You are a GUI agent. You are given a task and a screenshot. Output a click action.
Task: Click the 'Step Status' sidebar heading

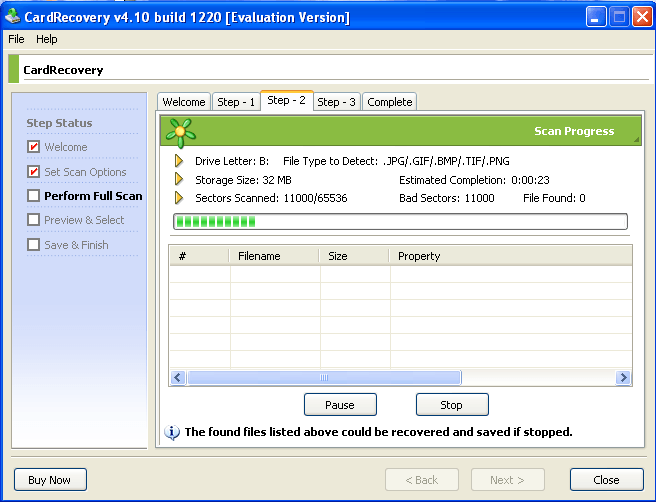coord(59,123)
